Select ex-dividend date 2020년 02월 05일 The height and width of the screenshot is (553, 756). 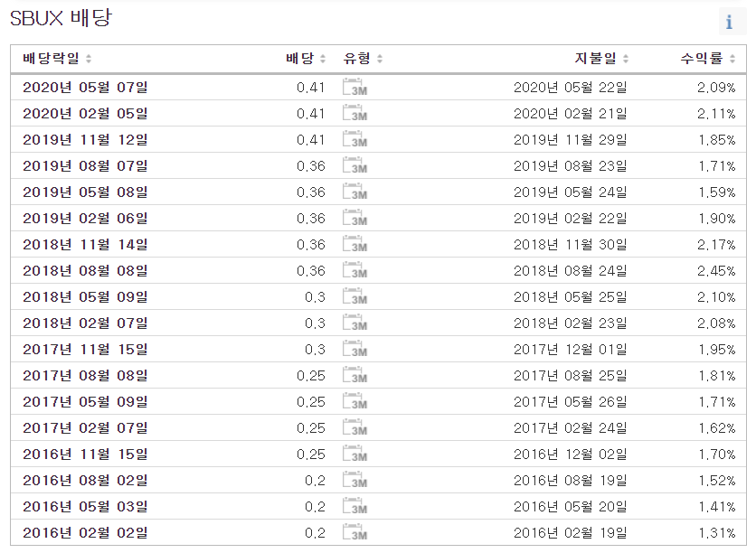85,113
